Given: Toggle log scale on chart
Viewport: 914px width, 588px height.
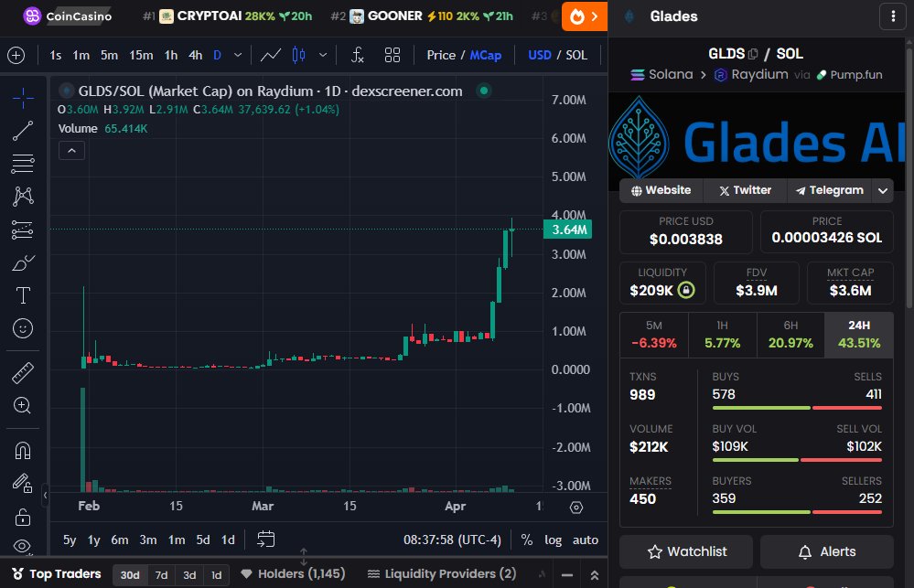Looking at the screenshot, I should [554, 540].
